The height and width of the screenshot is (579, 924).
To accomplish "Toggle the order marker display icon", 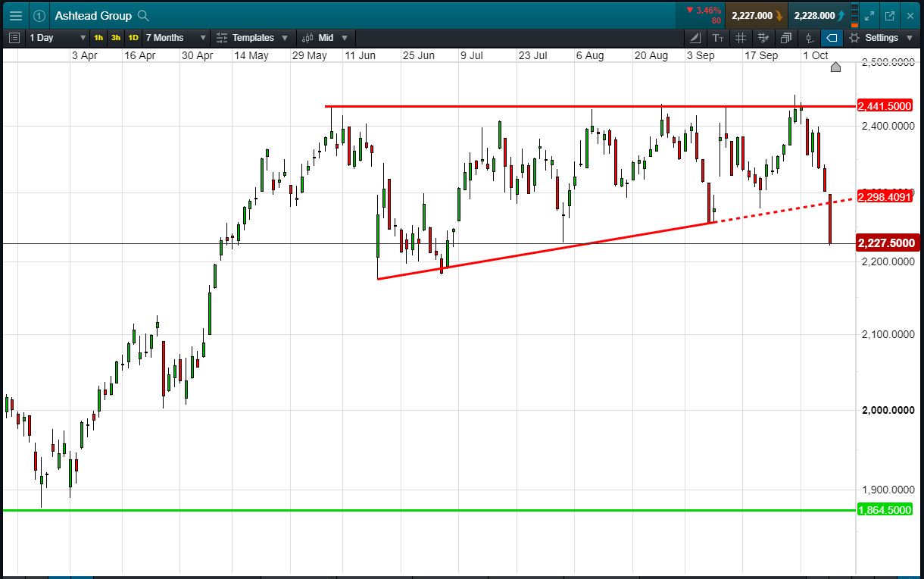I will 809,38.
